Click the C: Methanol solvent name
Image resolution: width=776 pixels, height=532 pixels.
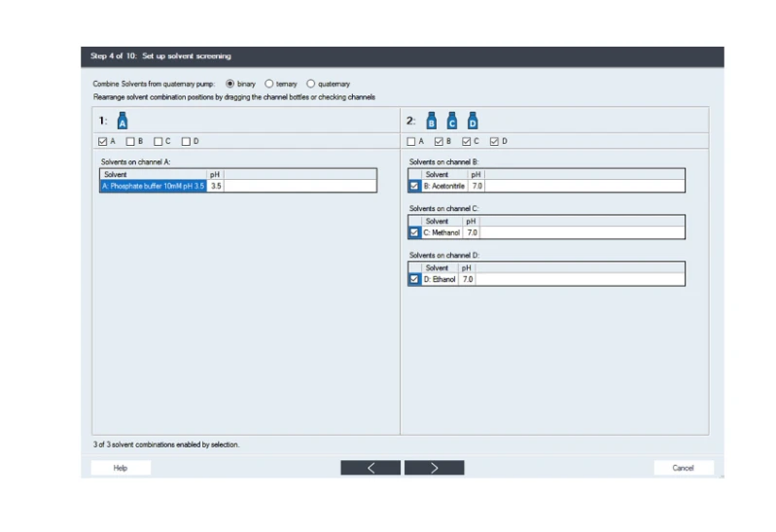point(441,232)
